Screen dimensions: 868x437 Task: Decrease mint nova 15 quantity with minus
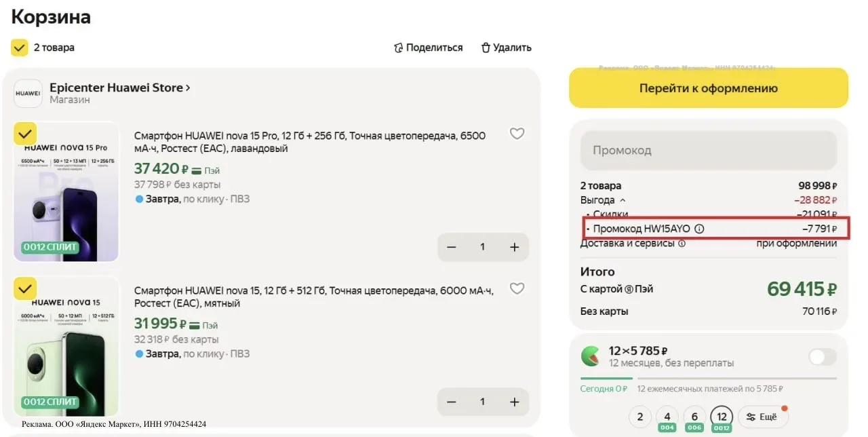tap(452, 402)
